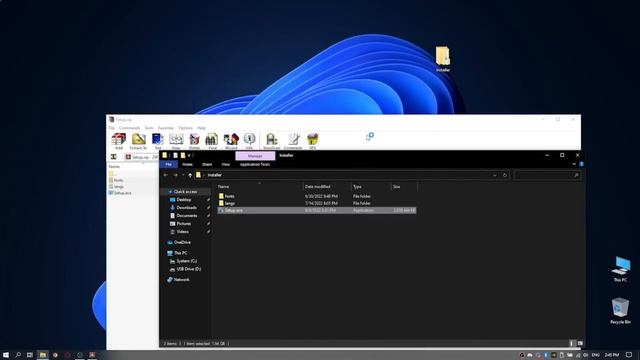Select Quick access in navigation pane
This screenshot has width=640, height=360.
pos(185,191)
